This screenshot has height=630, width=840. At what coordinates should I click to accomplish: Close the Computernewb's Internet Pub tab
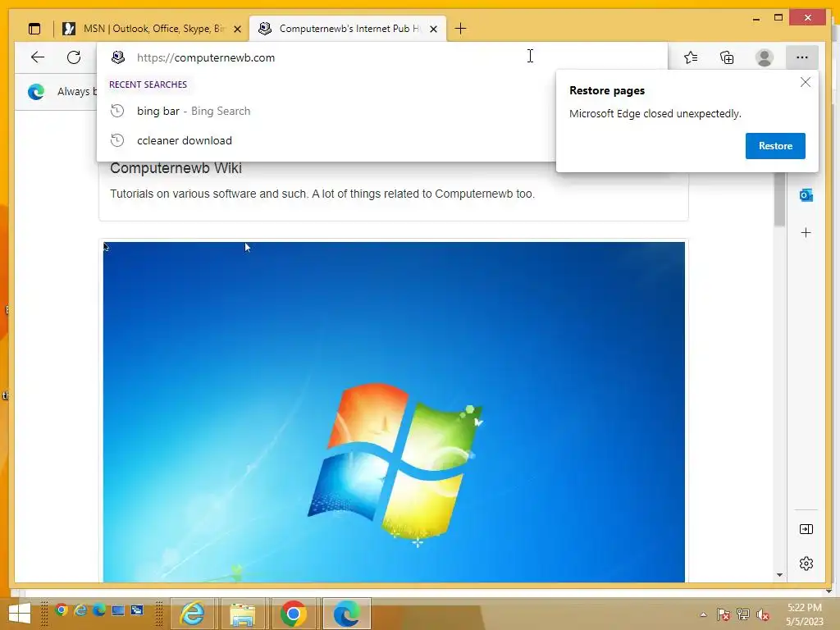coord(433,29)
